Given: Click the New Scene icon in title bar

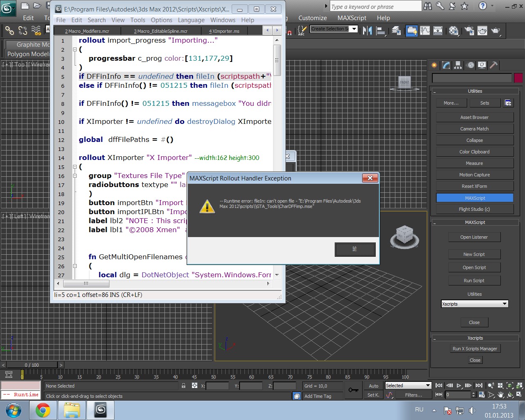Looking at the screenshot, I should pos(25,6).
